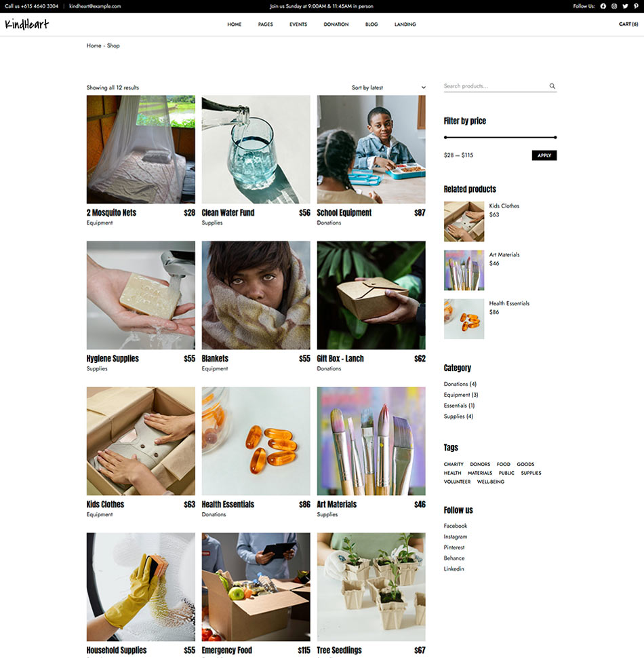Open the Pinterest icon in top bar
This screenshot has width=644, height=658.
(x=636, y=6)
